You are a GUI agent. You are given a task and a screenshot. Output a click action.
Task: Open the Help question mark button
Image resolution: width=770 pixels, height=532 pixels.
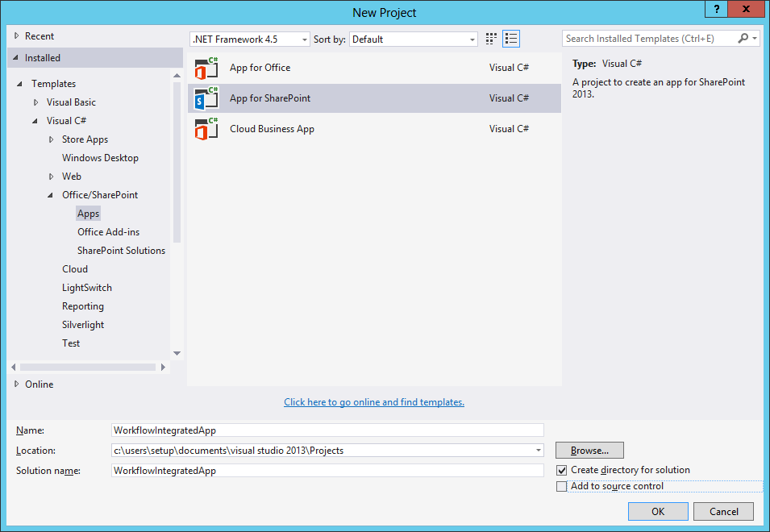pyautogui.click(x=717, y=9)
